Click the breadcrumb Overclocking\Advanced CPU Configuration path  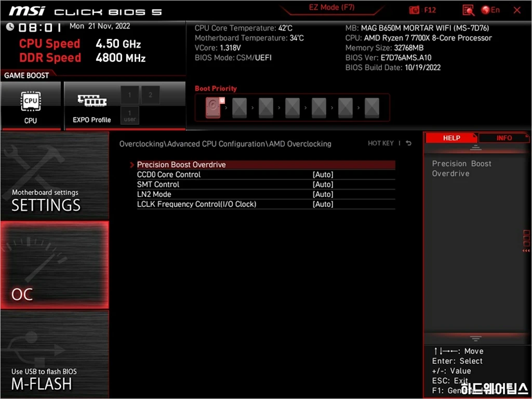pos(225,144)
